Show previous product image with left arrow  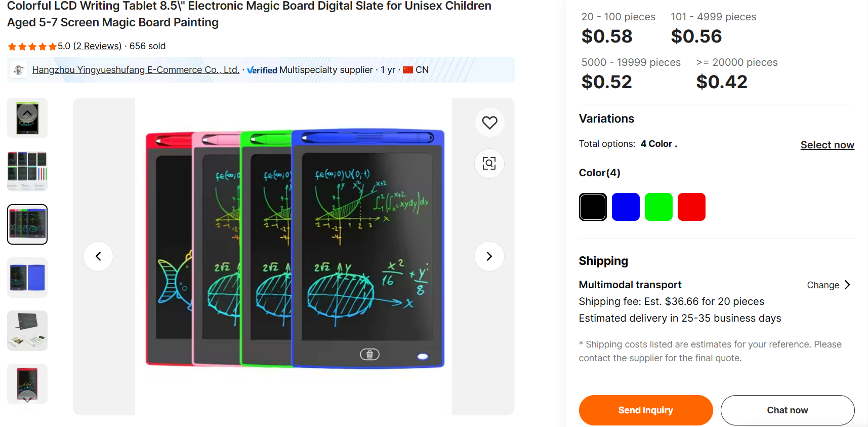tap(98, 256)
